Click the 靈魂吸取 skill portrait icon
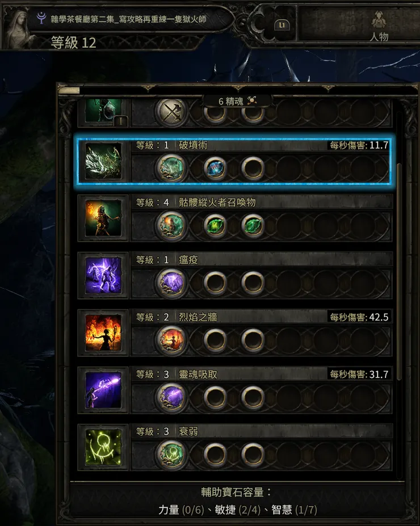This screenshot has height=526, width=420. click(103, 390)
